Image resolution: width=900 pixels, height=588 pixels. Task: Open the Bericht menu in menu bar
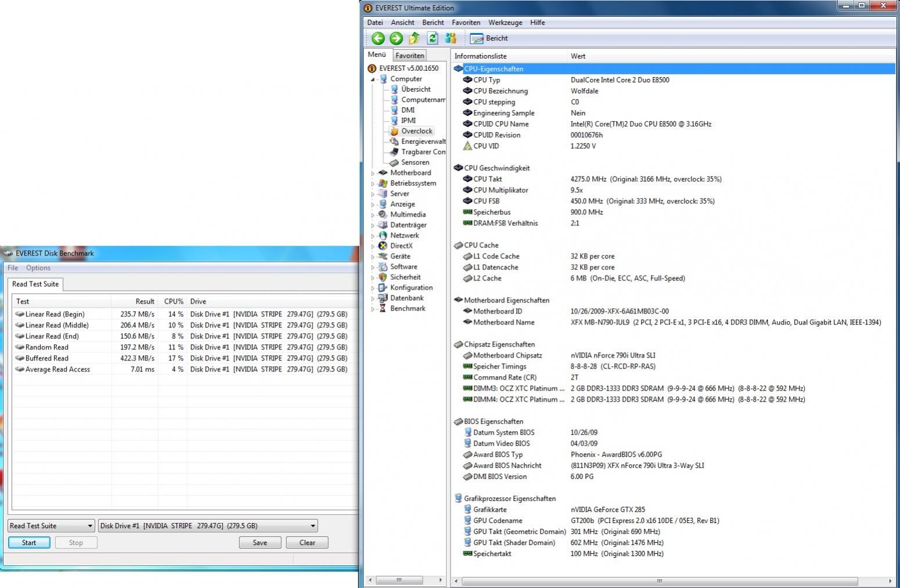pos(433,23)
